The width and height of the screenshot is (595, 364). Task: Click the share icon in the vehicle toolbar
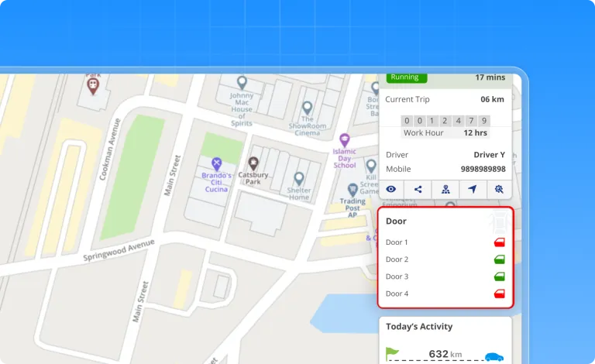[418, 189]
